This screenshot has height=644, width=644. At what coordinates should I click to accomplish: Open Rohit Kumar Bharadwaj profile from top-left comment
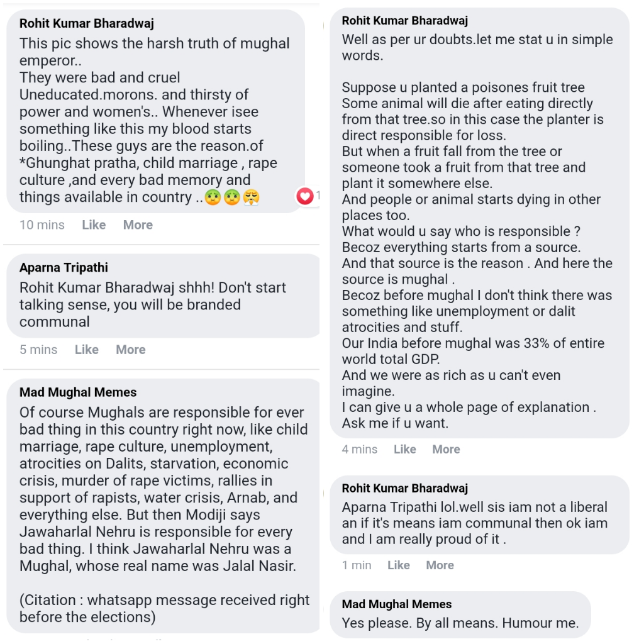pyautogui.click(x=87, y=23)
